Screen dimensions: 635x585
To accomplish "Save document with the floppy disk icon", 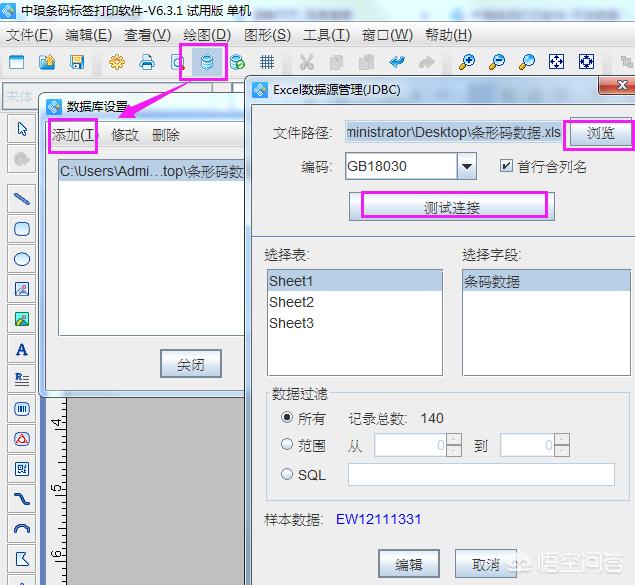I will [77, 62].
